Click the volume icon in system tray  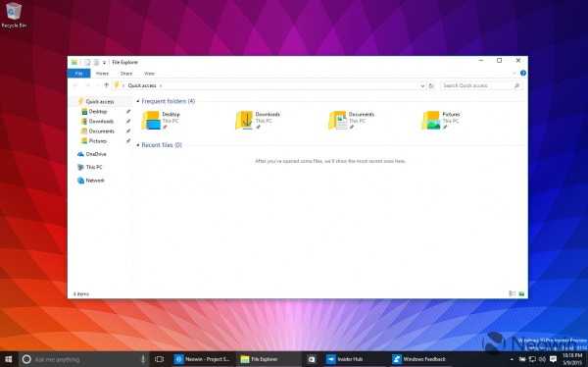(542, 359)
